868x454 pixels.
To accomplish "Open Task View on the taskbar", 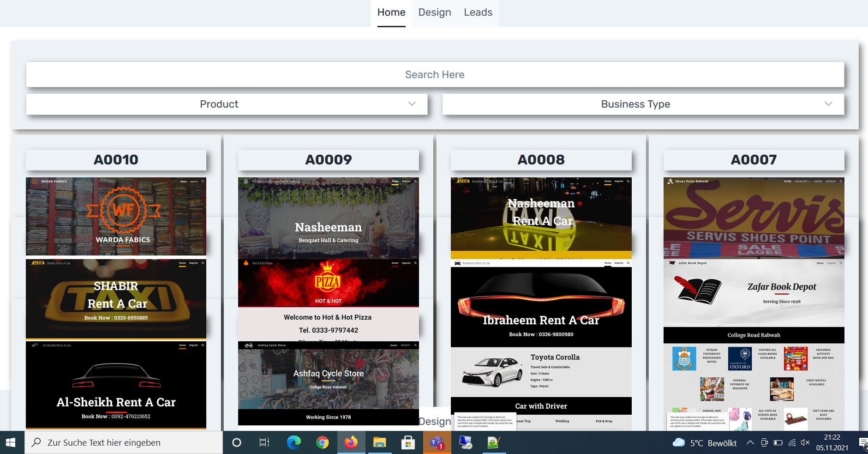I will (x=264, y=442).
